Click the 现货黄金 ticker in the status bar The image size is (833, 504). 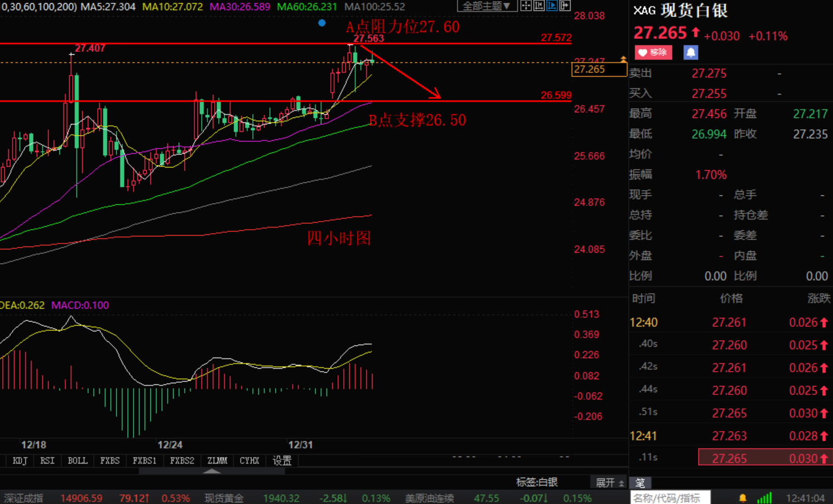(224, 498)
